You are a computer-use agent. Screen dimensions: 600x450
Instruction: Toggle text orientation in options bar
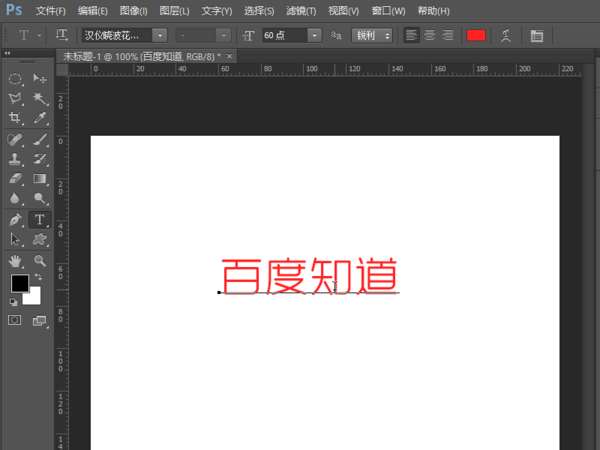(62, 35)
